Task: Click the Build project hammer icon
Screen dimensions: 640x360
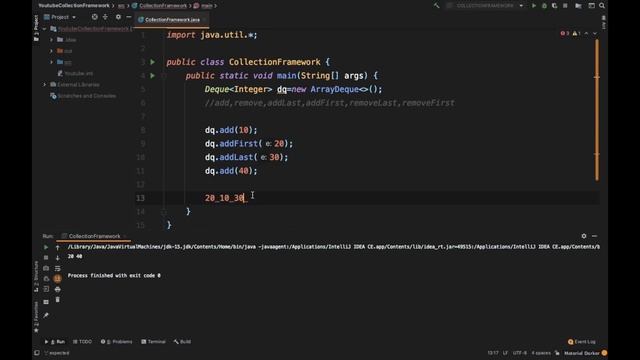Action: tap(437, 6)
